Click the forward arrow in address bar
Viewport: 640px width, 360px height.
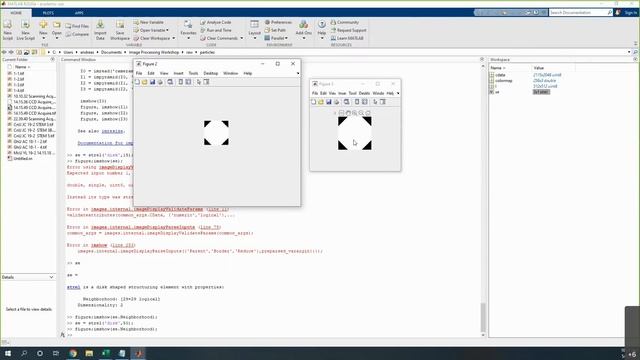(x=11, y=52)
